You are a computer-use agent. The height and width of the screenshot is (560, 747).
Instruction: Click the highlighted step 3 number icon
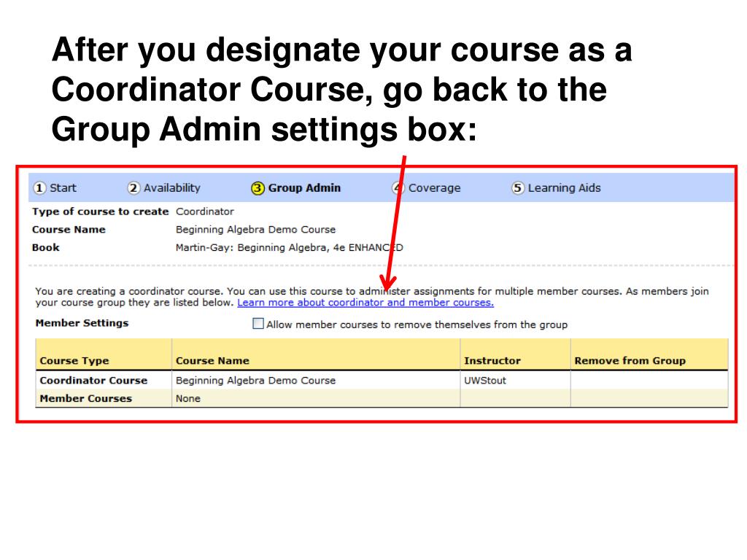click(x=258, y=188)
